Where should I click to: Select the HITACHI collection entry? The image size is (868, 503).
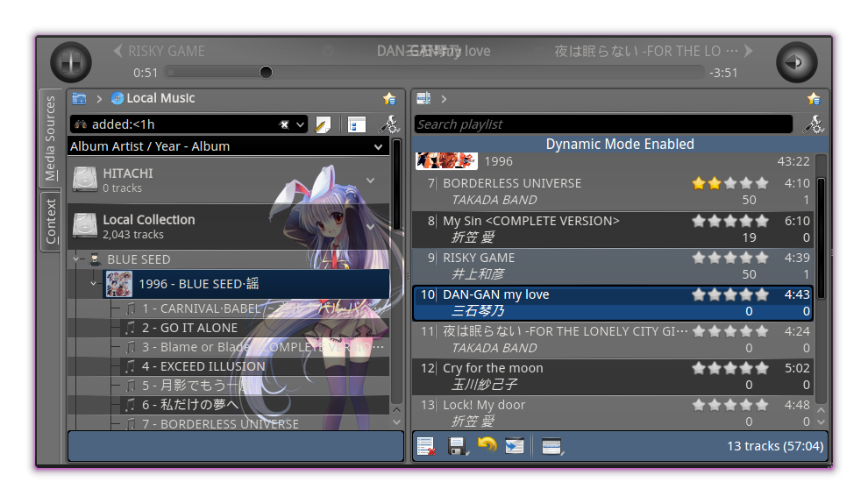coord(228,180)
